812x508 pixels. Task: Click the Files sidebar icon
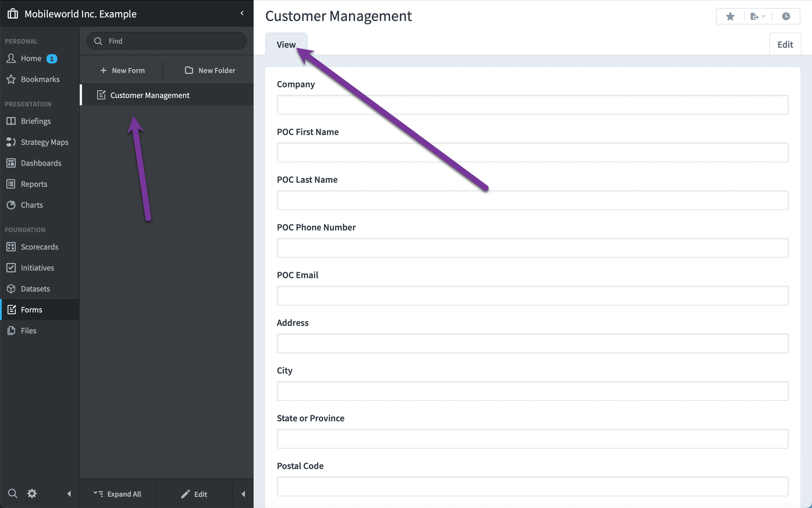[11, 331]
